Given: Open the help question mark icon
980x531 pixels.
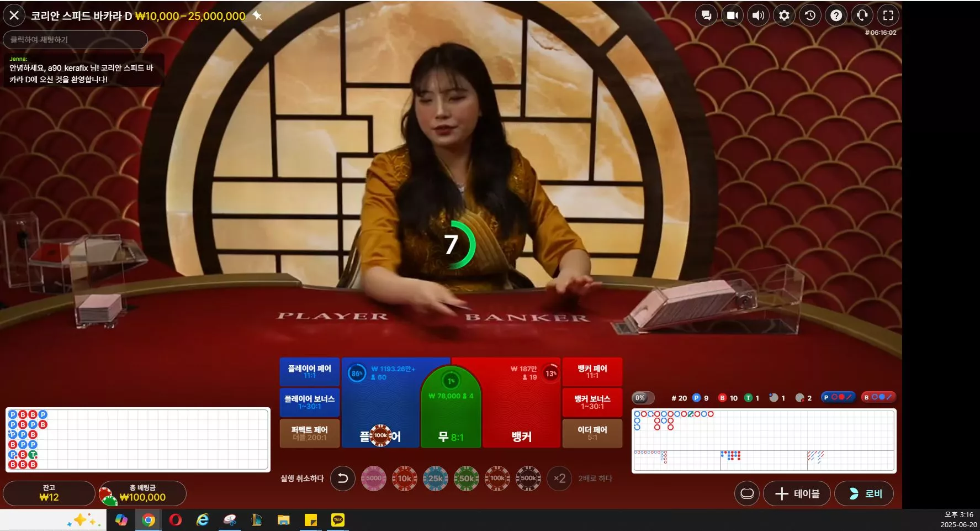Looking at the screenshot, I should pyautogui.click(x=836, y=15).
